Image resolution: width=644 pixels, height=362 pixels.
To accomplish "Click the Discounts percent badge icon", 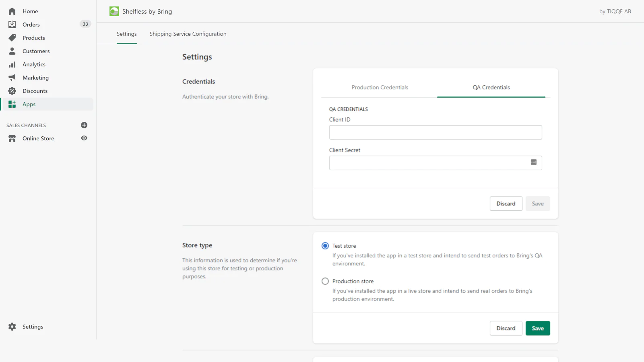I will tap(12, 91).
